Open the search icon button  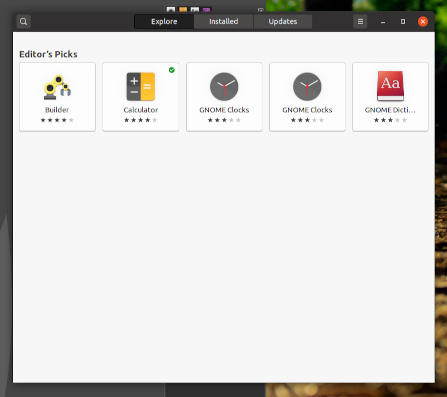coord(23,22)
